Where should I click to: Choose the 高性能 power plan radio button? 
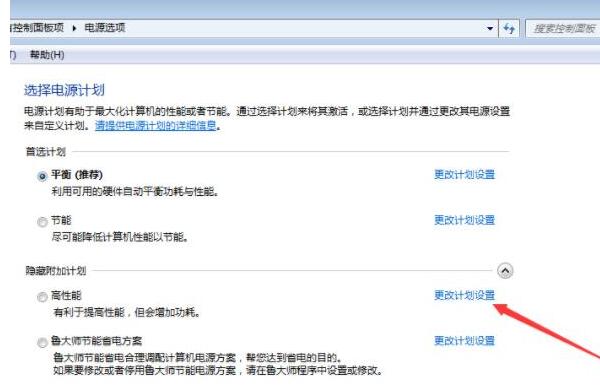(42, 297)
